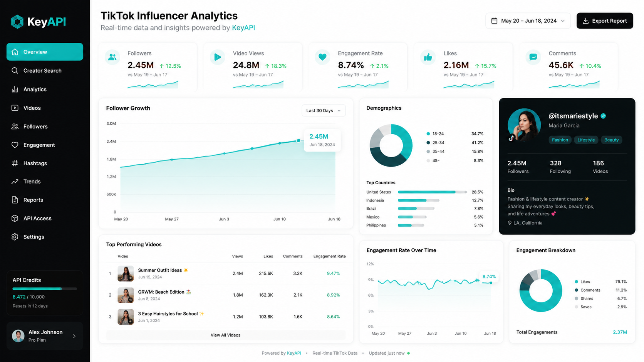644x362 pixels.
Task: Click the United States country bar
Action: click(x=432, y=192)
